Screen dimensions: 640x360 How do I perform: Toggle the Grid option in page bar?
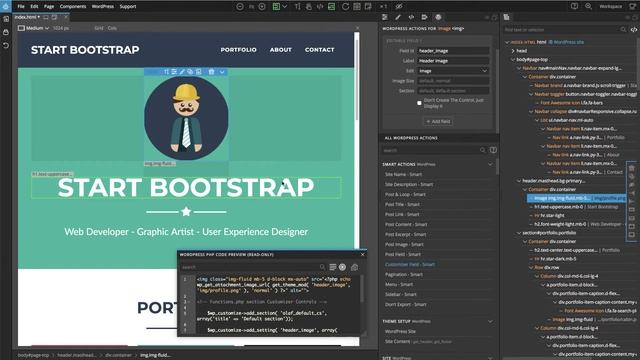tap(99, 28)
